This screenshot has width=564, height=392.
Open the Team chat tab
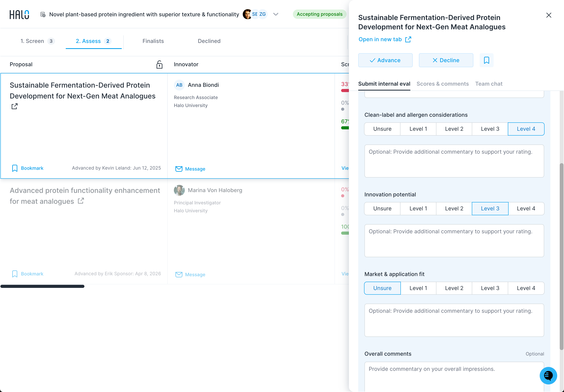tap(489, 84)
